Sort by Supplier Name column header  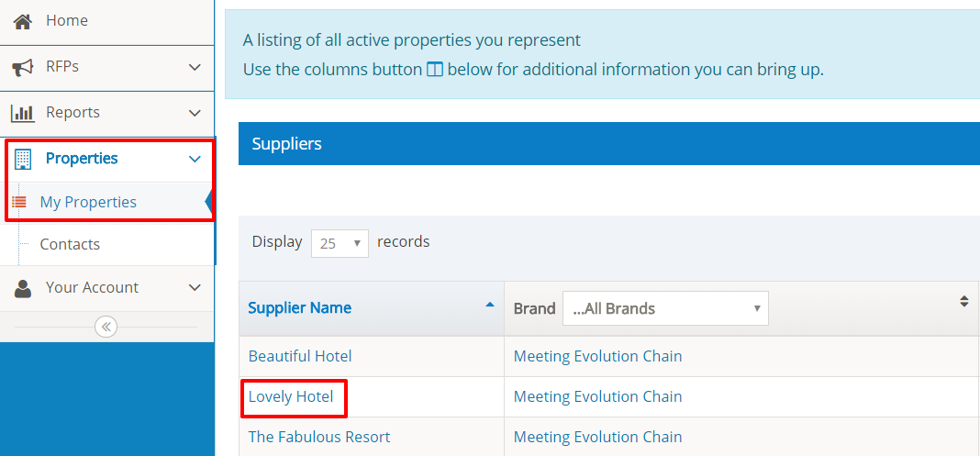click(299, 307)
